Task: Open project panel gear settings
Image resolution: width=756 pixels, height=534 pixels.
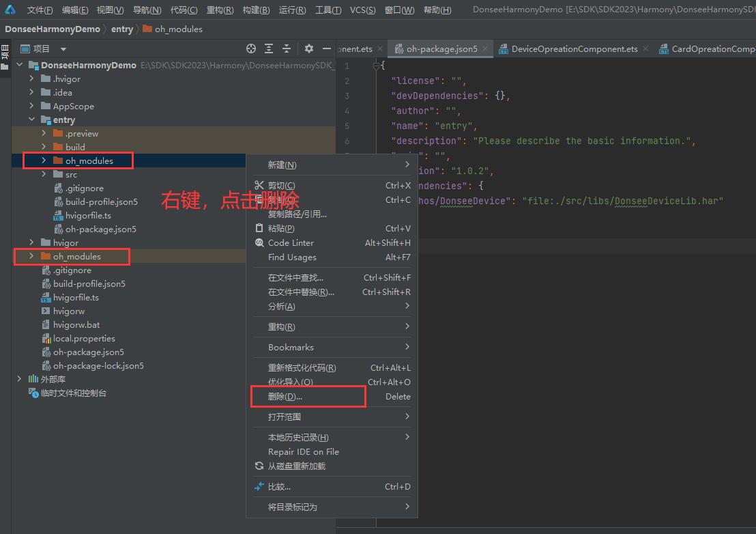Action: point(309,48)
